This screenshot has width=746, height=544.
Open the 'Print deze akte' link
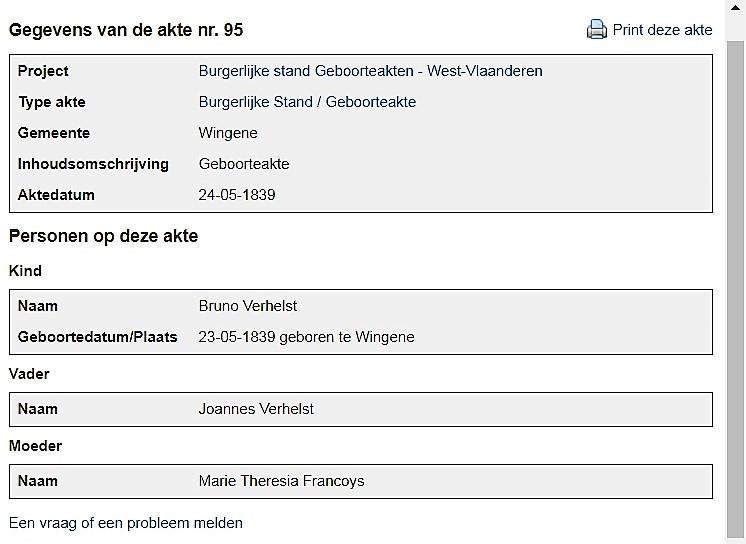point(662,29)
